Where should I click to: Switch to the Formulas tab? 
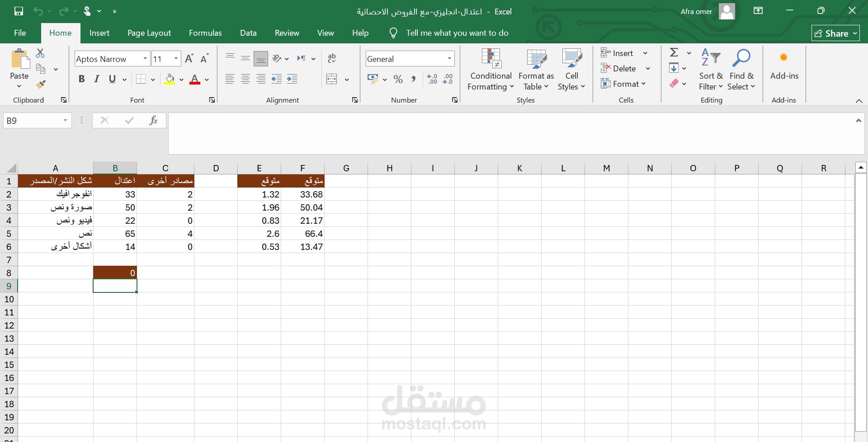point(205,33)
